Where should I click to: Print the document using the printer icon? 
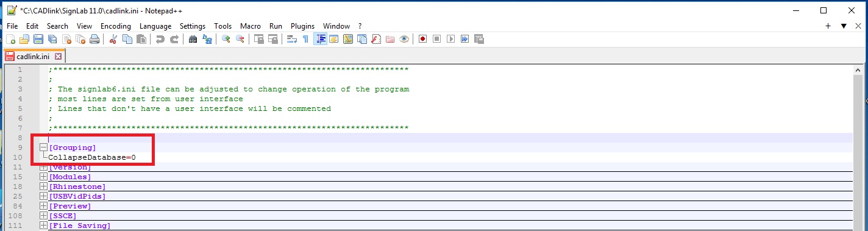[x=94, y=39]
